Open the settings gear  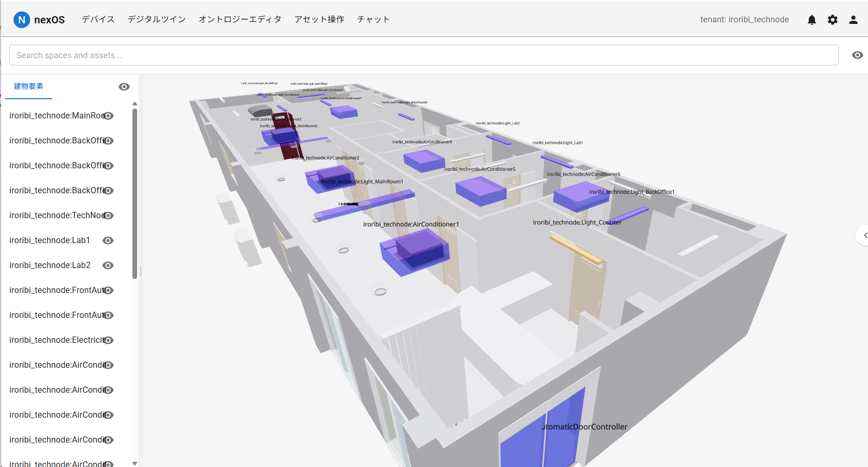point(833,20)
